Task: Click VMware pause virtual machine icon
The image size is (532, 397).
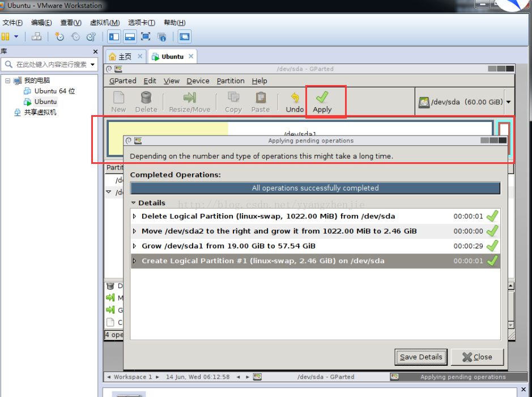Action: pyautogui.click(x=6, y=36)
